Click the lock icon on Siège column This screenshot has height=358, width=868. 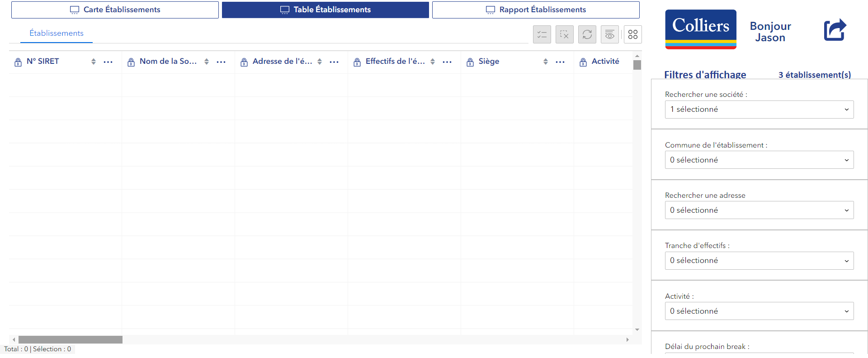[470, 62]
